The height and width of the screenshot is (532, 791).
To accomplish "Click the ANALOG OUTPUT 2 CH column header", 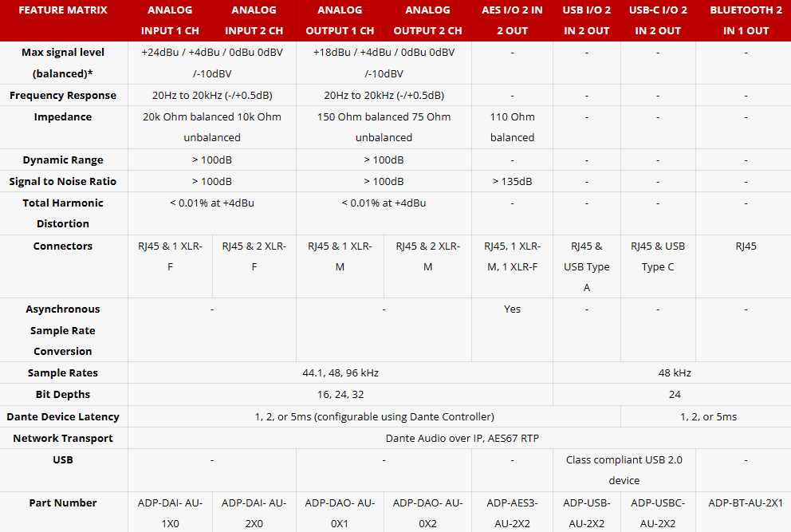I will pos(427,21).
